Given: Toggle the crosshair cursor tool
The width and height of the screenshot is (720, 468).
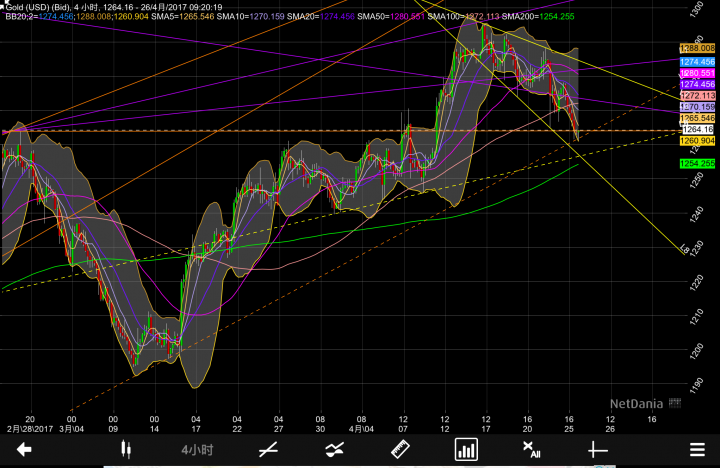Looking at the screenshot, I should [598, 449].
